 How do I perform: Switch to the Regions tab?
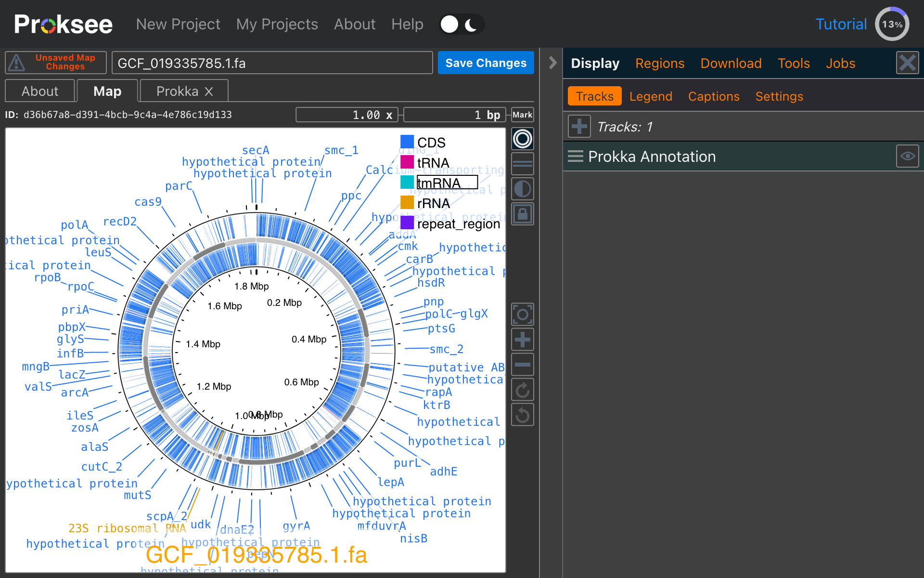pyautogui.click(x=659, y=63)
